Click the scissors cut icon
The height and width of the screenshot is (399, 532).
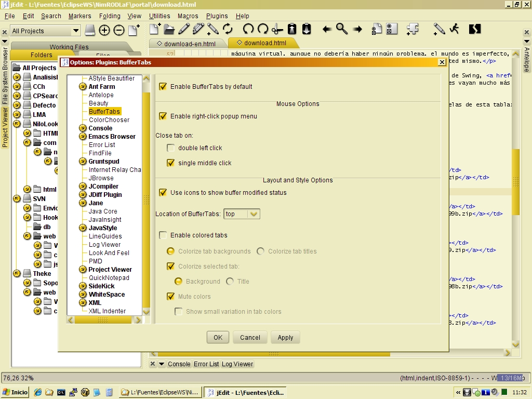pyautogui.click(x=277, y=29)
